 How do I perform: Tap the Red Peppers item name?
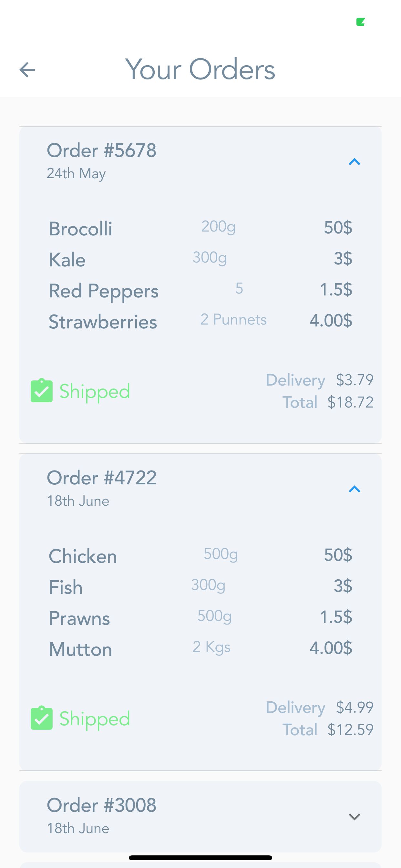pyautogui.click(x=103, y=291)
